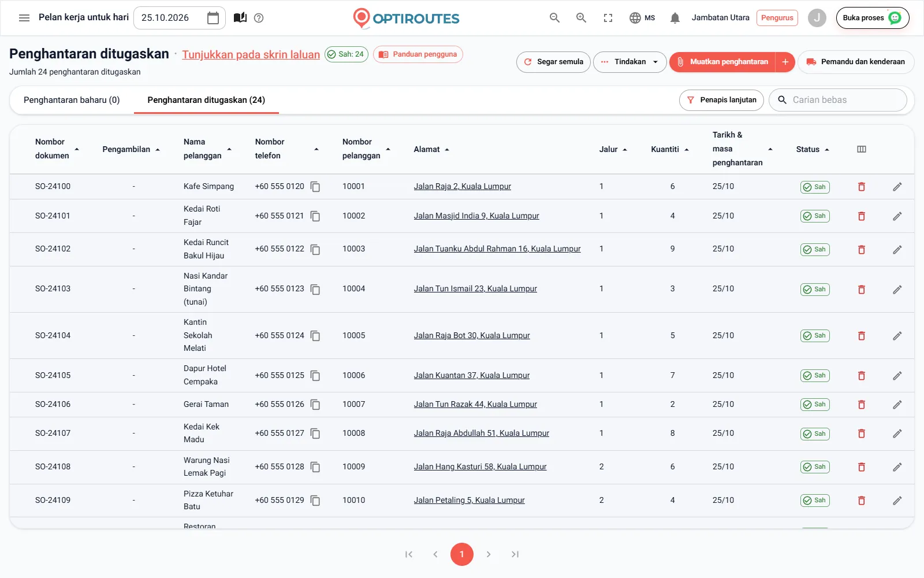Copy phone number +60 555 0125

click(315, 376)
